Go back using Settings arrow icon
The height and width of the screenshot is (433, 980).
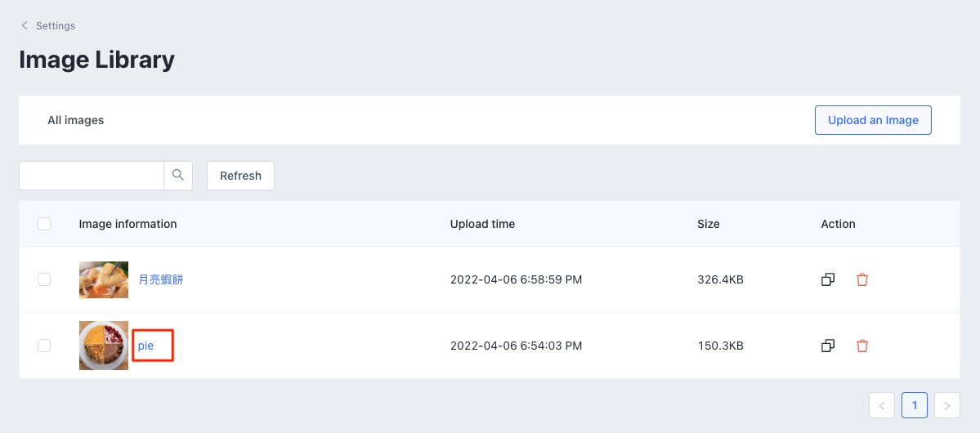pos(25,26)
